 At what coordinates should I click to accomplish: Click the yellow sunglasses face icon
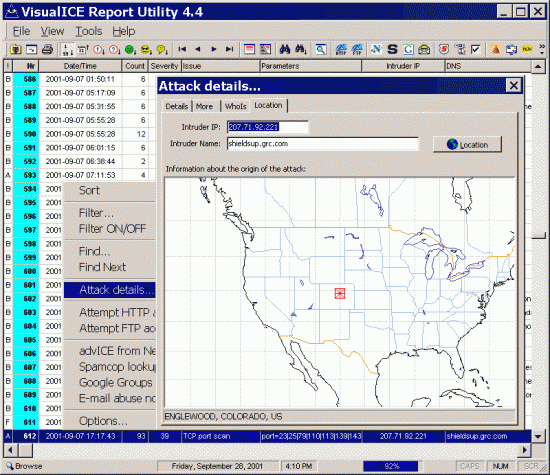click(146, 49)
